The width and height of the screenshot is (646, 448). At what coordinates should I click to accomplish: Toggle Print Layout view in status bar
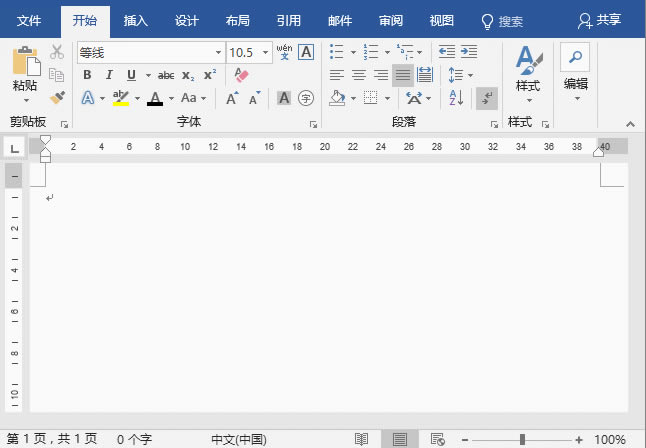tap(399, 439)
